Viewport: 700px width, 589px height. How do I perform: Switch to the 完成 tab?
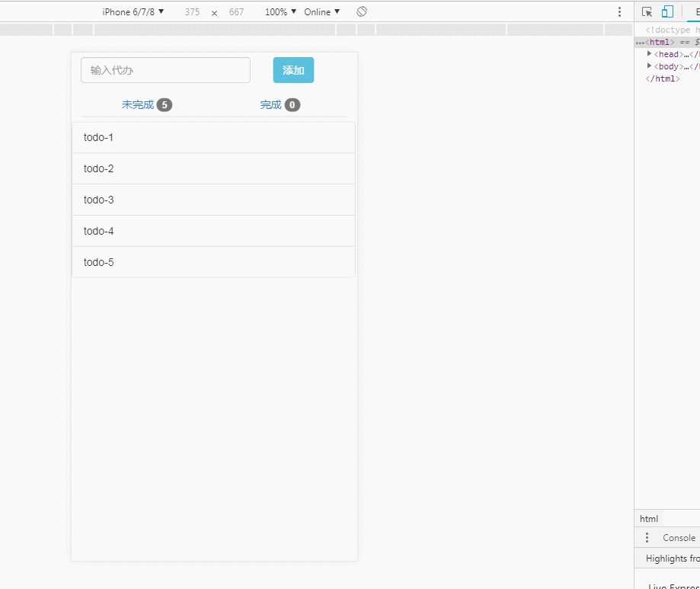(280, 105)
